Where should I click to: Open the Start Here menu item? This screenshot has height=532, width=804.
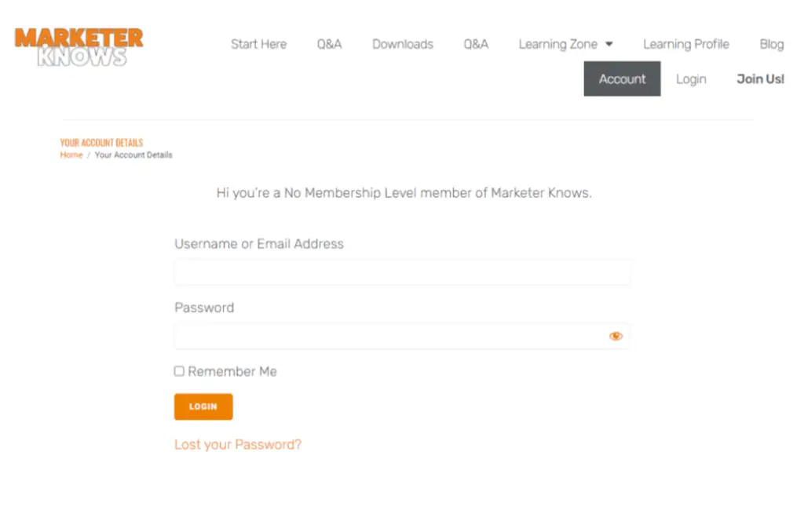tap(258, 44)
